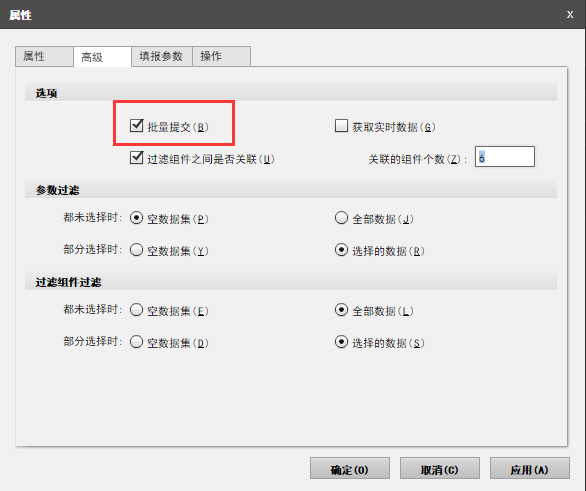Confirm with the 确定(O) button
The width and height of the screenshot is (586, 491).
click(350, 468)
